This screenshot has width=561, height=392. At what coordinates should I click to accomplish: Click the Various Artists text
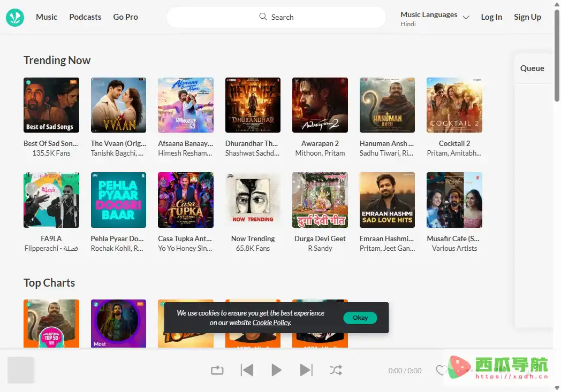coord(454,248)
